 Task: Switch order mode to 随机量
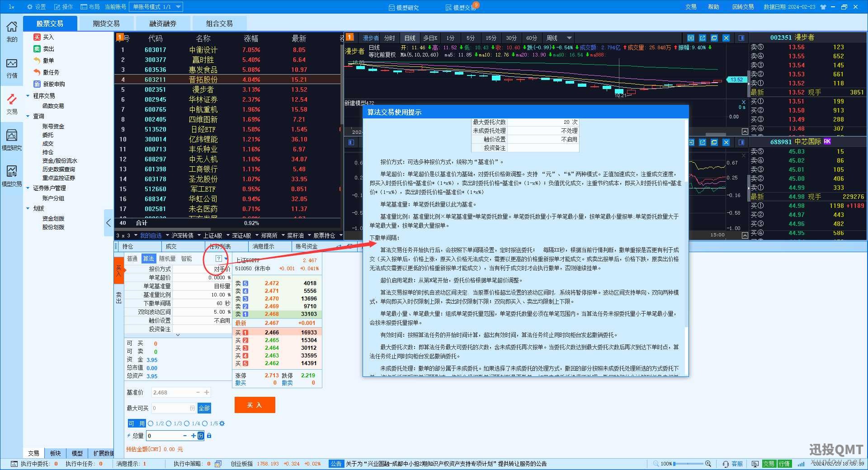pos(167,258)
